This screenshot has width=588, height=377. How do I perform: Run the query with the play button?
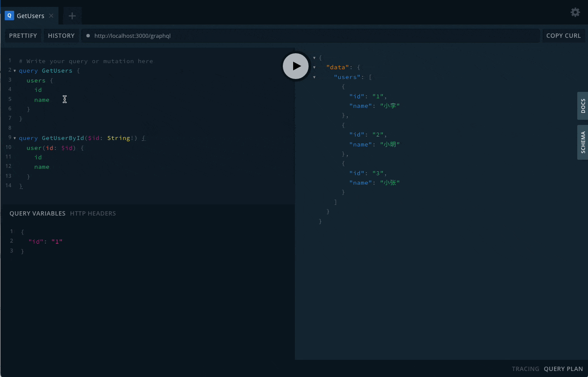coord(296,66)
